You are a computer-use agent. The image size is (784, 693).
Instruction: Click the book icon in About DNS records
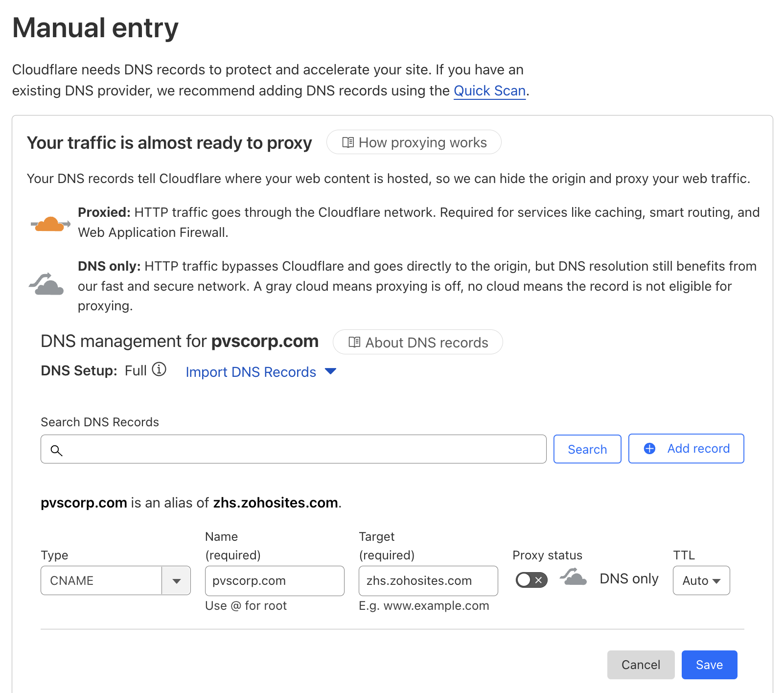354,342
